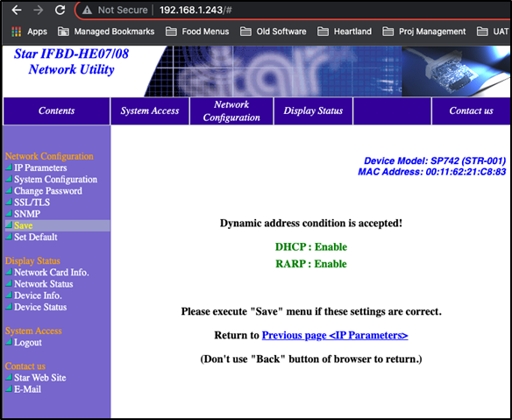Open Heartland bookmark folder
Viewport: 512px width, 420px height.
click(345, 32)
